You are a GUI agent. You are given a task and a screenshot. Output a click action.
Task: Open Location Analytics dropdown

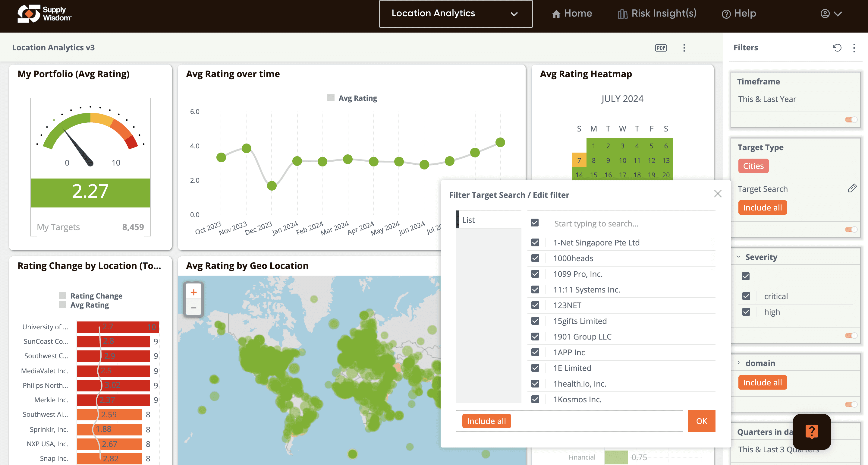click(456, 14)
